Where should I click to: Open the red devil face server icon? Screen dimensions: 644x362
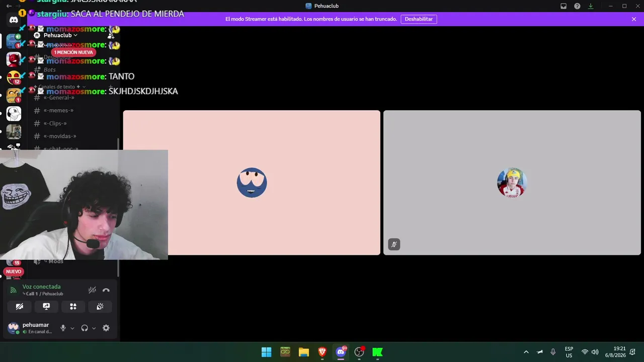point(14,59)
